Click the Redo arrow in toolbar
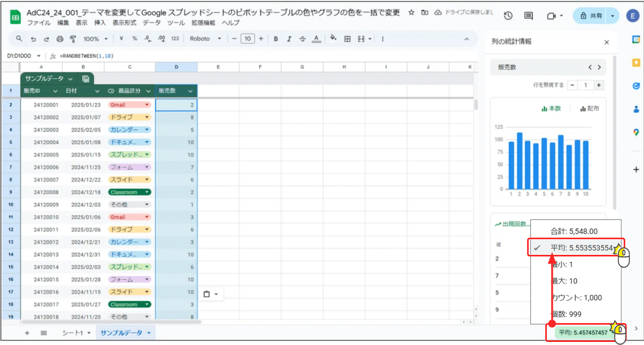Image resolution: width=644 pixels, height=345 pixels. 46,39
